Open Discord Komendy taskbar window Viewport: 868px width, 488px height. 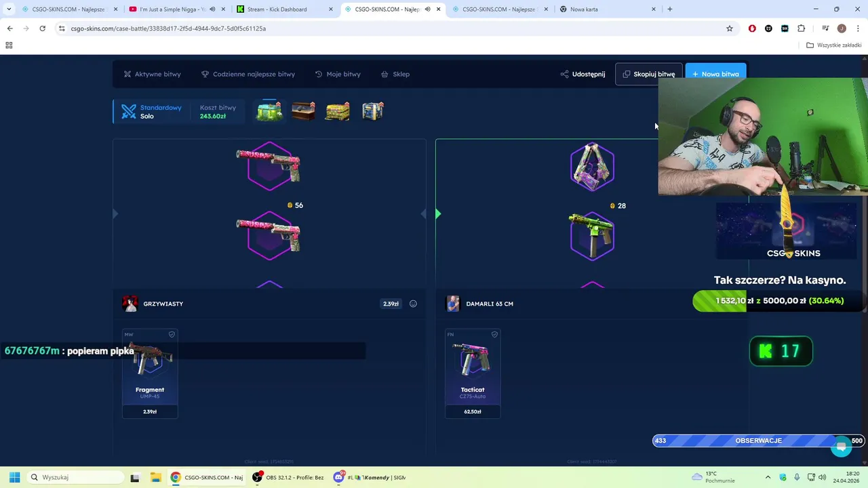click(370, 477)
